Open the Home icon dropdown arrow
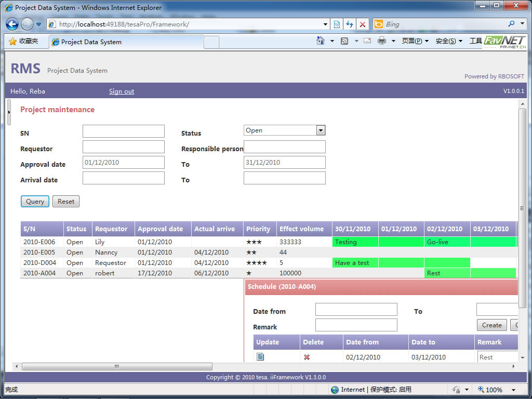532x399 pixels. pyautogui.click(x=332, y=41)
